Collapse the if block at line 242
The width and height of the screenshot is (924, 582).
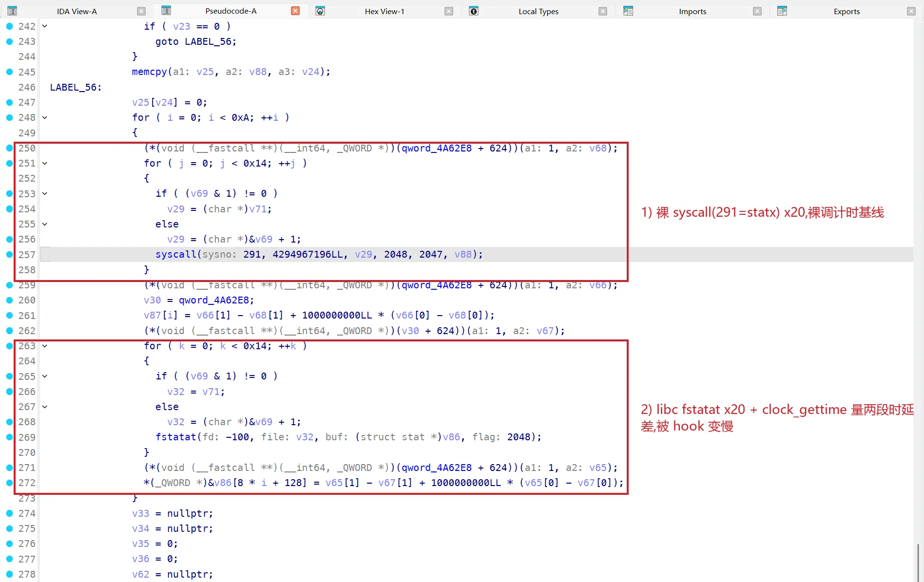45,26
